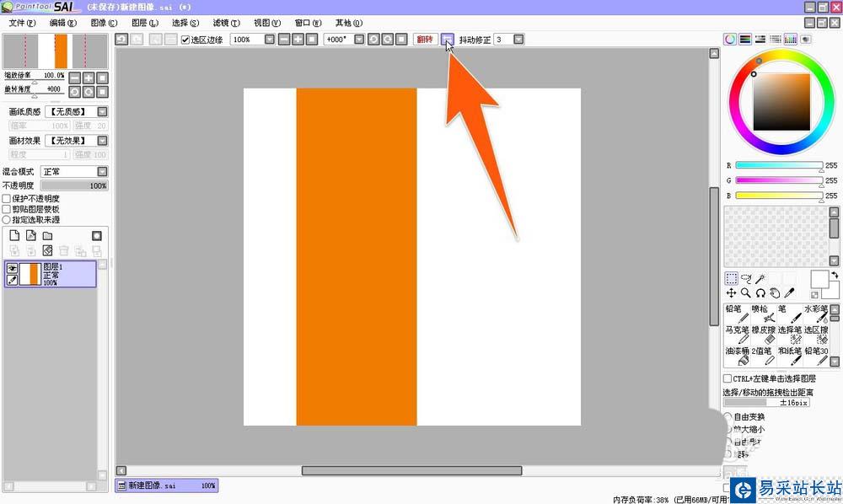Click the layer mask icon in layer panel

pos(97,235)
